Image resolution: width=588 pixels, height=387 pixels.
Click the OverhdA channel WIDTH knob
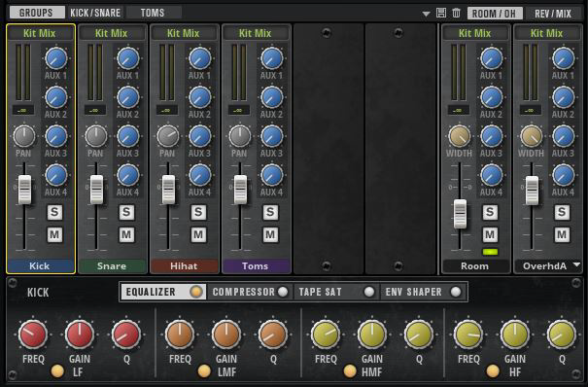[532, 136]
